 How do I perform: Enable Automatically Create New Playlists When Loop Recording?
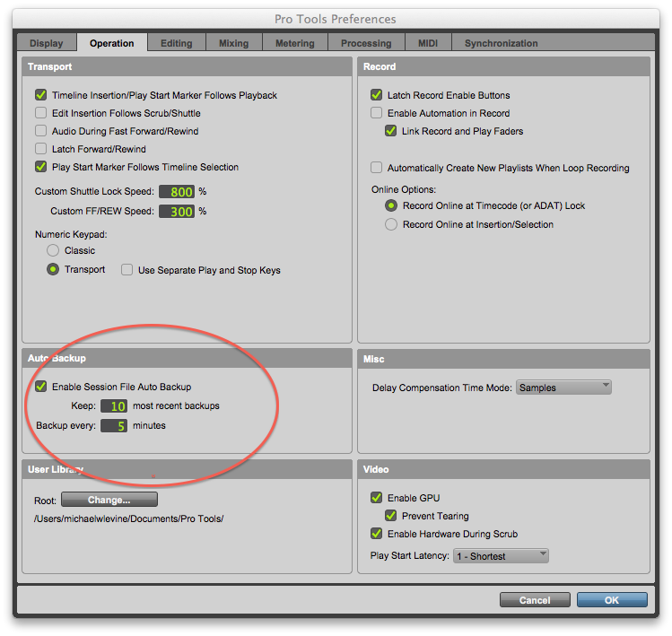[x=376, y=168]
